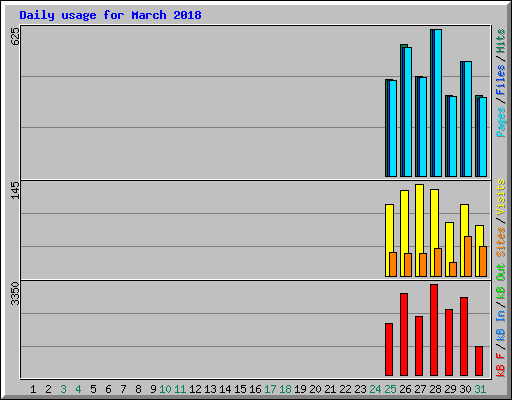
Task: Click day 26 on the x-axis
Action: 405,389
